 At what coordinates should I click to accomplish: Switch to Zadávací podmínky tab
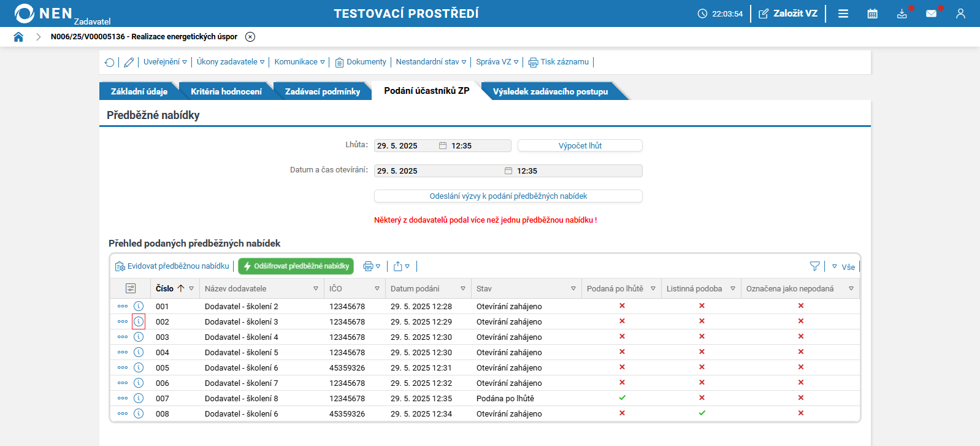(x=323, y=91)
